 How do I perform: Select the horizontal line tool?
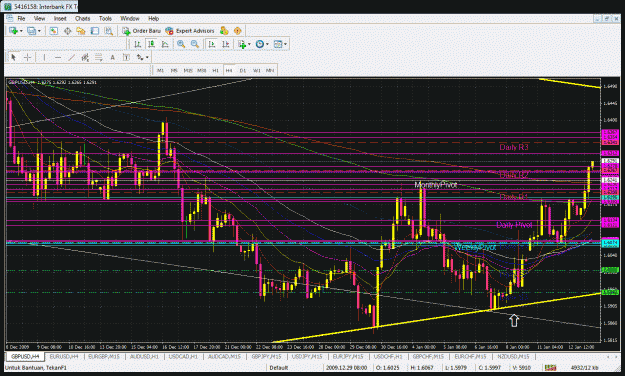58,57
